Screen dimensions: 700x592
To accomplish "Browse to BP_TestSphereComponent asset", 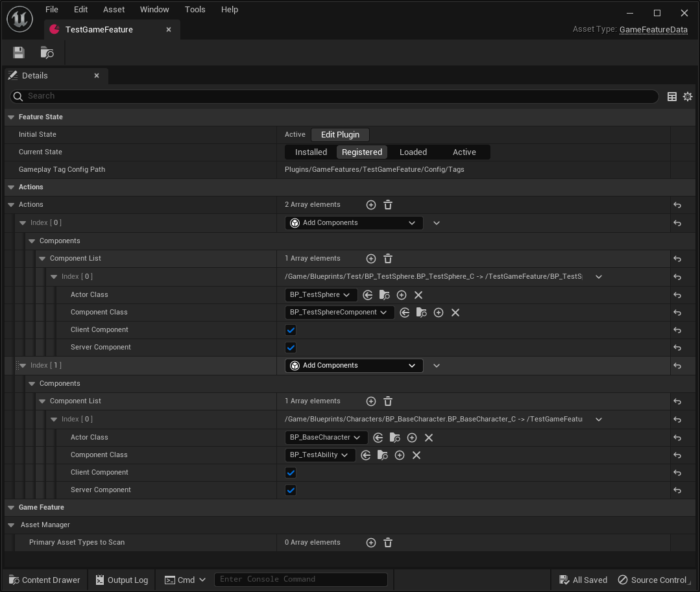I will 422,313.
